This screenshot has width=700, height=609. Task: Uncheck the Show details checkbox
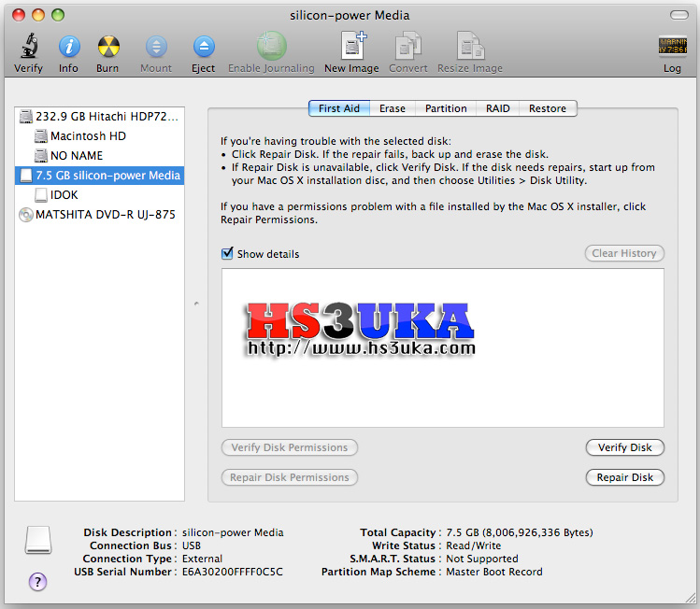[227, 253]
